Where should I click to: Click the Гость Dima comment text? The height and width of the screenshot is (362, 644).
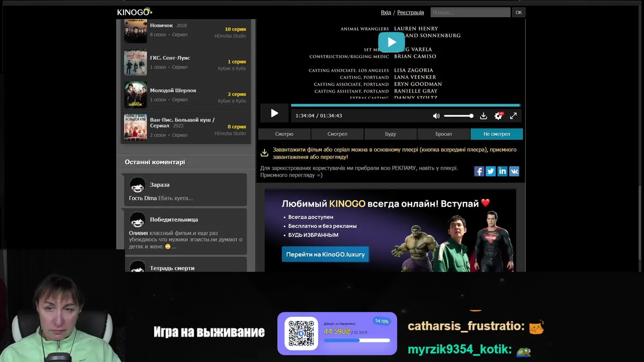pos(160,198)
